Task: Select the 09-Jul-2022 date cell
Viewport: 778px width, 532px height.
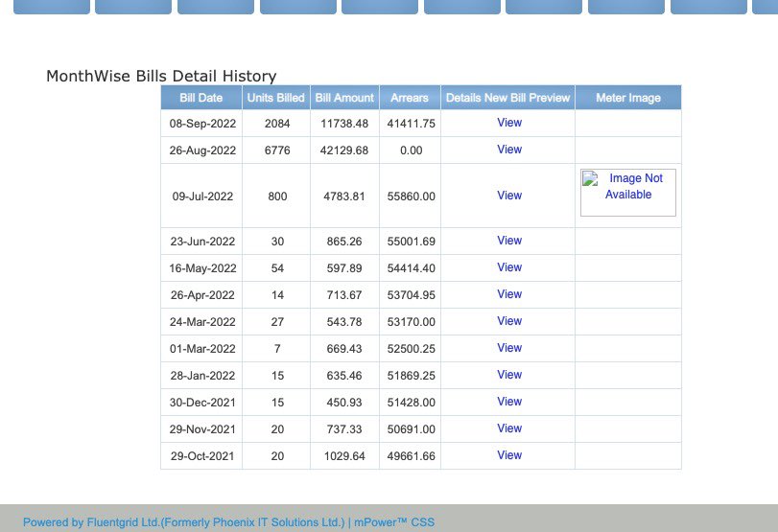Action: click(202, 197)
